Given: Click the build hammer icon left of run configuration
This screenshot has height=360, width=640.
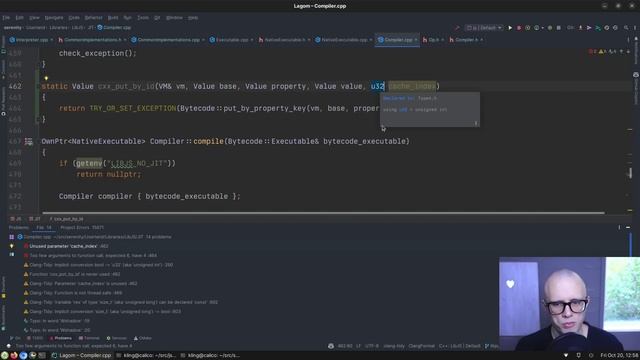Looking at the screenshot, I should coord(457,28).
